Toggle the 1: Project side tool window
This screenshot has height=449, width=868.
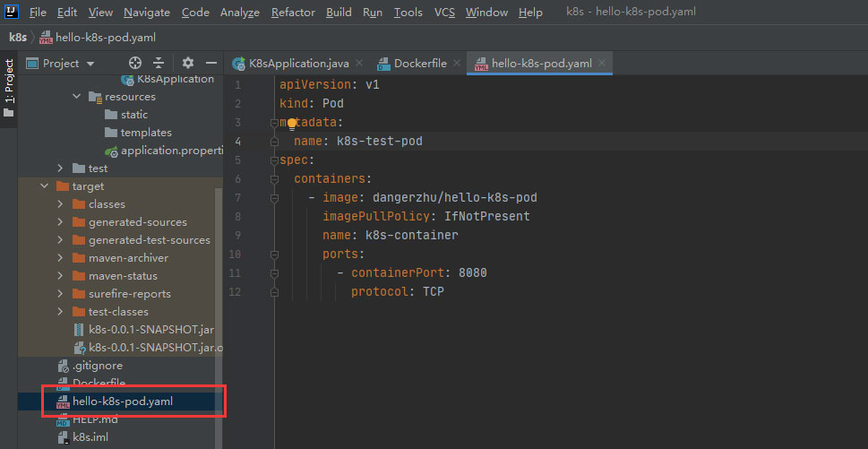[9, 88]
